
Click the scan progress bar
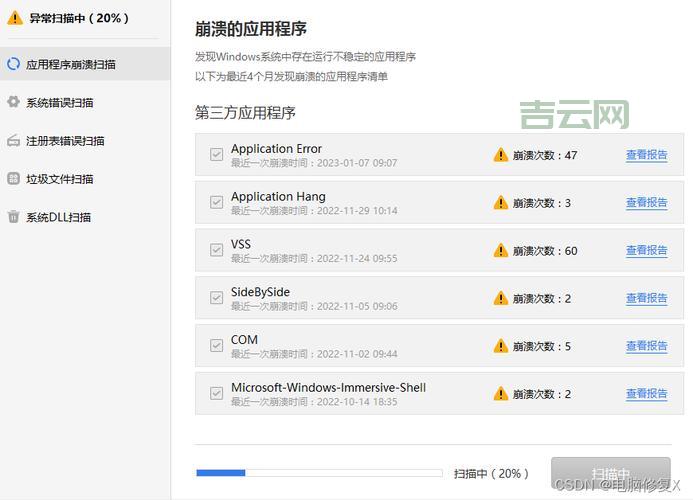tap(319, 473)
